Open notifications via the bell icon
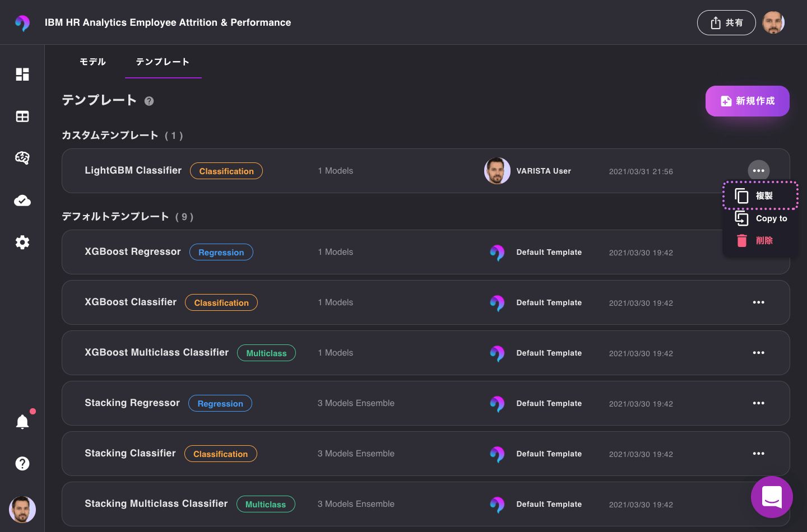807x532 pixels. pos(22,422)
